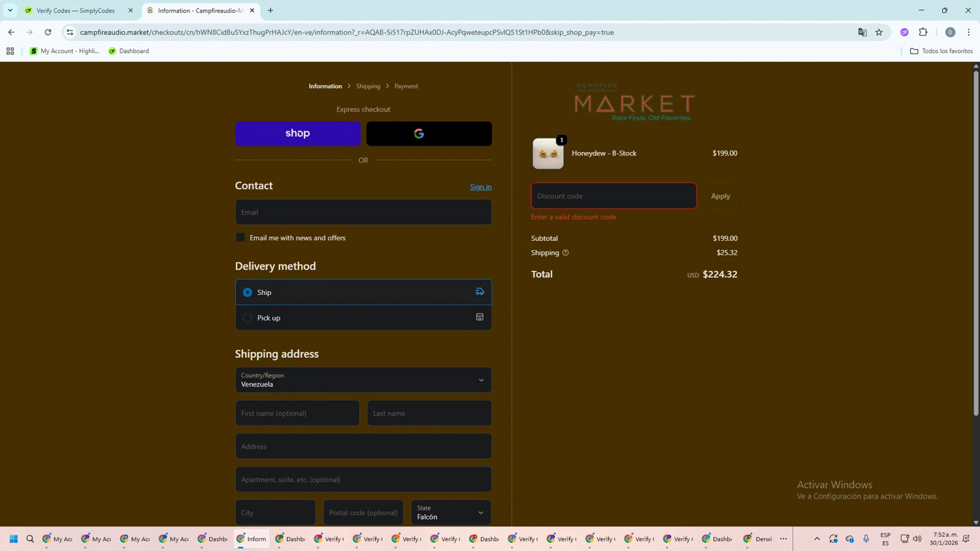Viewport: 980px width, 551px height.
Task: Click the First name (optional) field
Action: [x=297, y=413]
